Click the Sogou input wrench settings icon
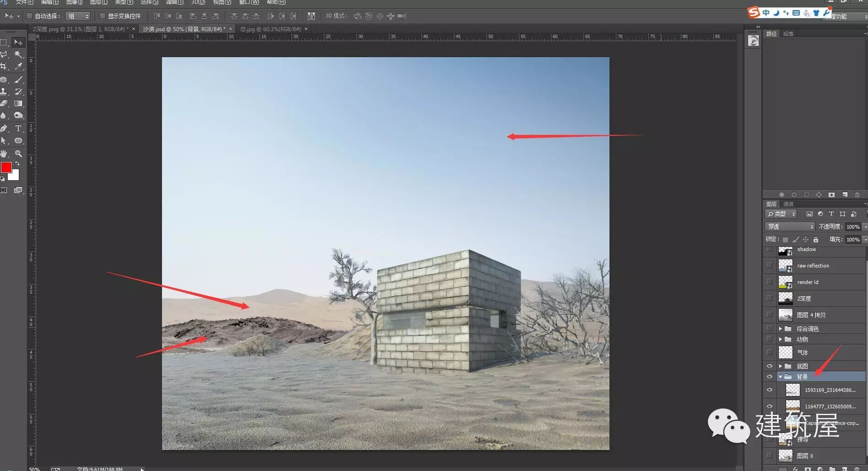Screen dimensions: 868x471 tap(826, 13)
